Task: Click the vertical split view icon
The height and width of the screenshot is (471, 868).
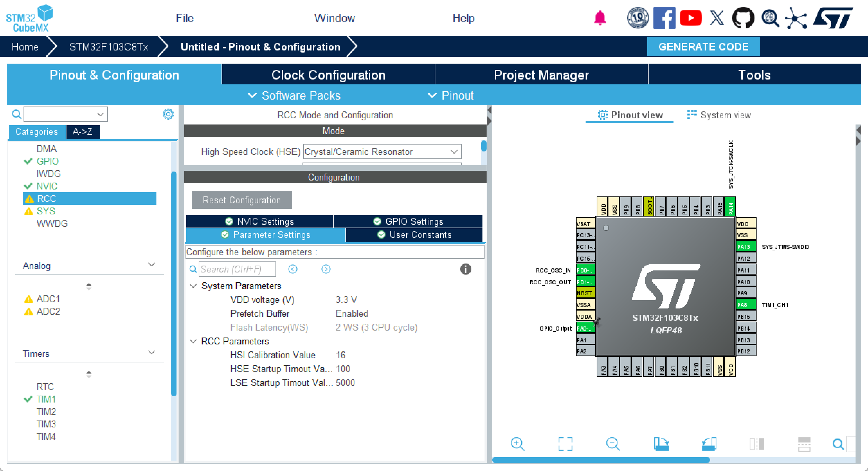Action: (757, 444)
